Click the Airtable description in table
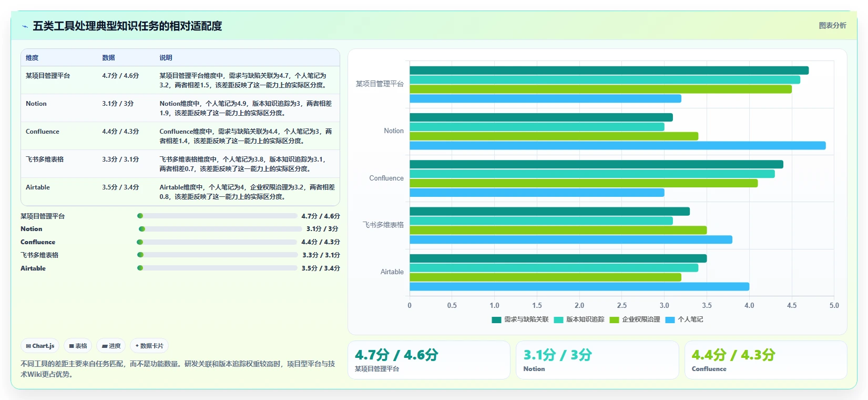Image resolution: width=868 pixels, height=400 pixels. click(x=247, y=192)
